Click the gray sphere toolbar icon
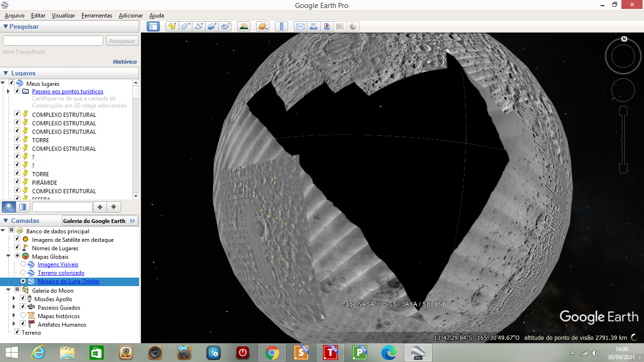The image size is (644, 362). (353, 26)
